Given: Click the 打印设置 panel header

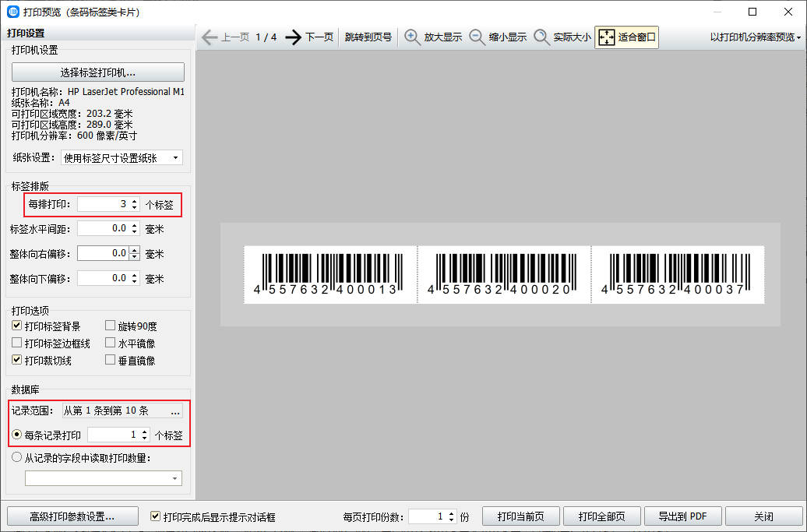Looking at the screenshot, I should point(26,33).
